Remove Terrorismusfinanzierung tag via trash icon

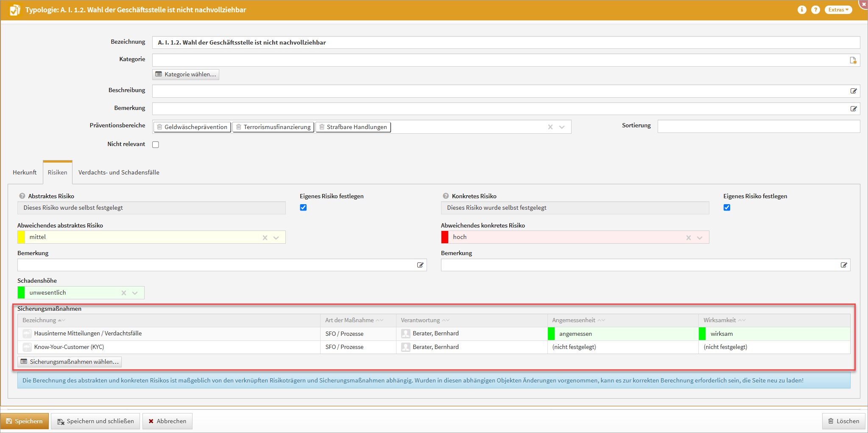tap(239, 127)
